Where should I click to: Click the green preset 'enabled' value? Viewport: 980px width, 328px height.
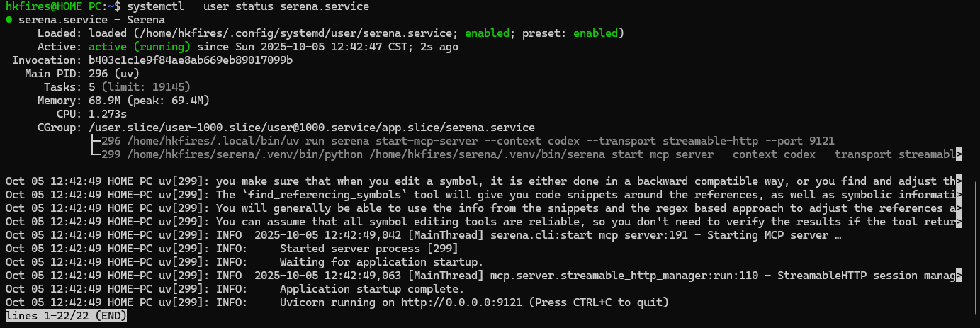(595, 33)
